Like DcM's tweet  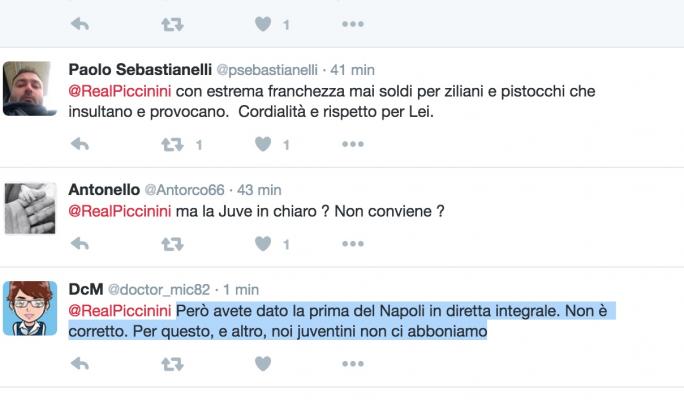[264, 365]
